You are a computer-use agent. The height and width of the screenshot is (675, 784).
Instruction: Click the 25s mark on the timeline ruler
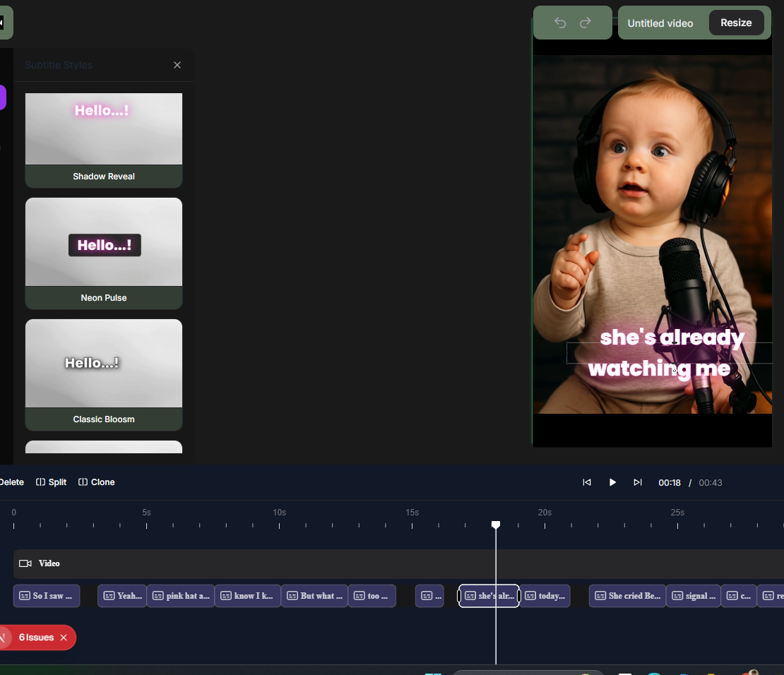tap(677, 513)
